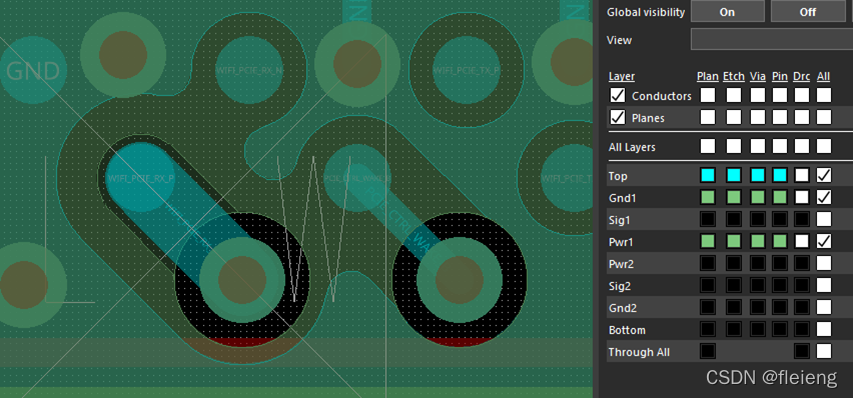Click the Plan column header

tap(707, 77)
